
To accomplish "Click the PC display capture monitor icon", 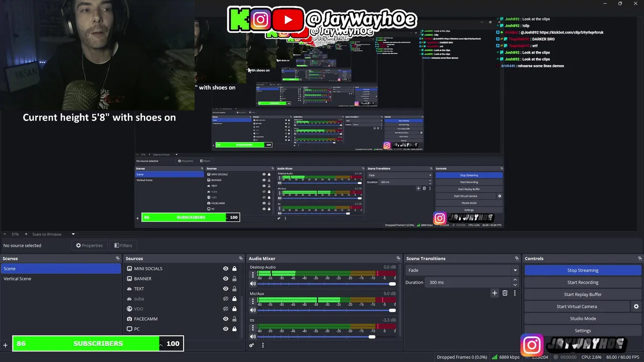I will coord(129,329).
